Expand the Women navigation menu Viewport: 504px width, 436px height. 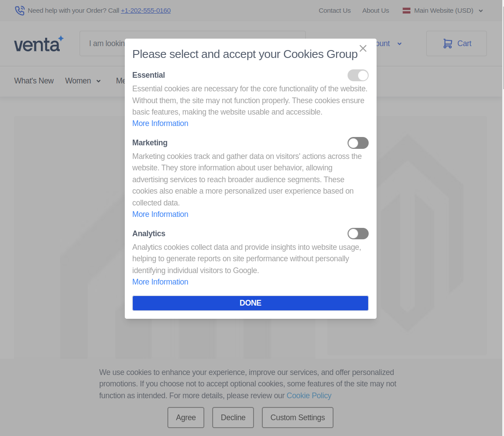click(x=83, y=81)
